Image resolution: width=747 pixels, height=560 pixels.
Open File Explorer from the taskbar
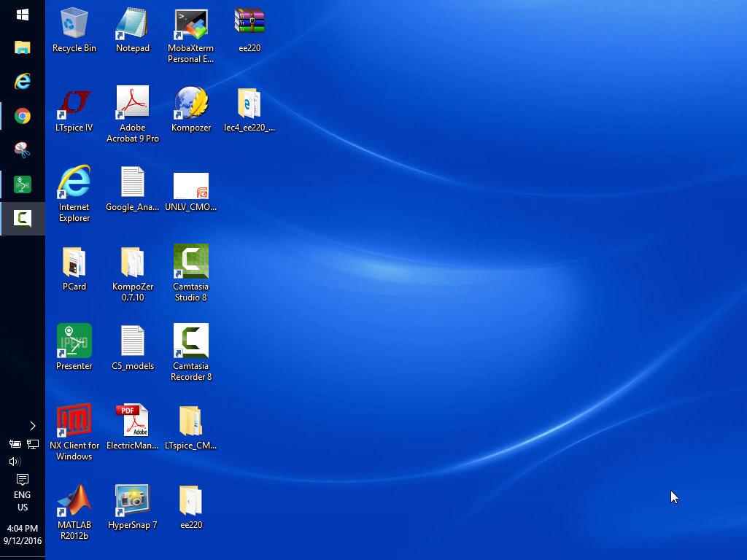coord(23,48)
